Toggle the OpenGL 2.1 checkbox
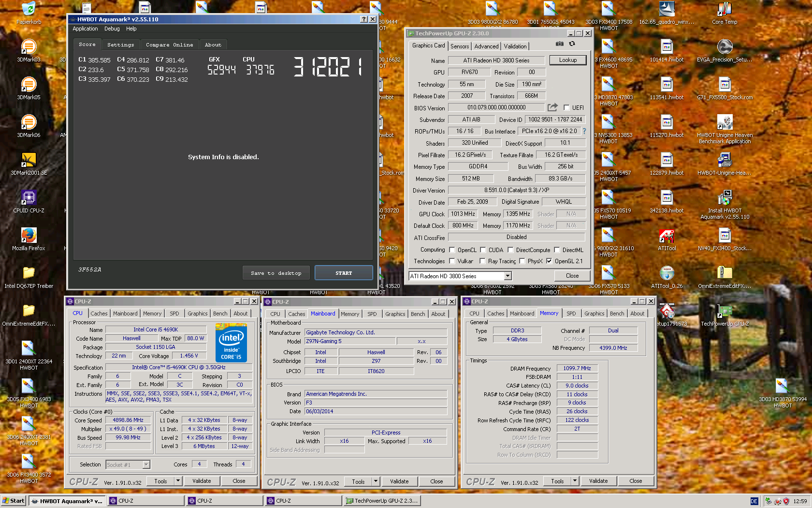The image size is (812, 508). 549,261
